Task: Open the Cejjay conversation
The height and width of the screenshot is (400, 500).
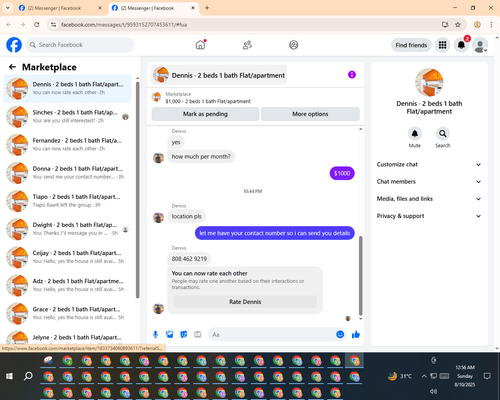Action: coord(67,257)
